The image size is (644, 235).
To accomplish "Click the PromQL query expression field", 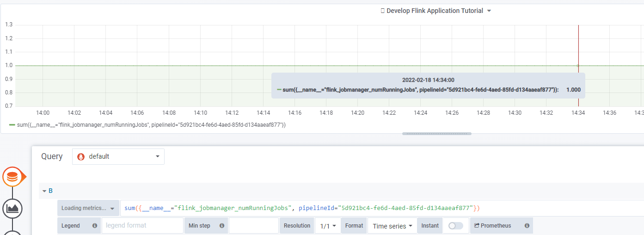I will pyautogui.click(x=382, y=208).
